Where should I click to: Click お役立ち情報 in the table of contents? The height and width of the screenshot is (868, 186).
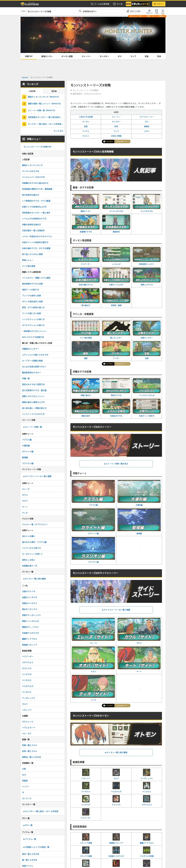116,136
